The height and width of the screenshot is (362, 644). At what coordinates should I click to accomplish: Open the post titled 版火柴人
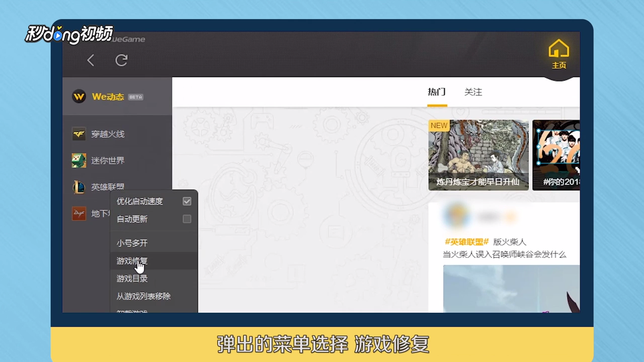pyautogui.click(x=510, y=242)
